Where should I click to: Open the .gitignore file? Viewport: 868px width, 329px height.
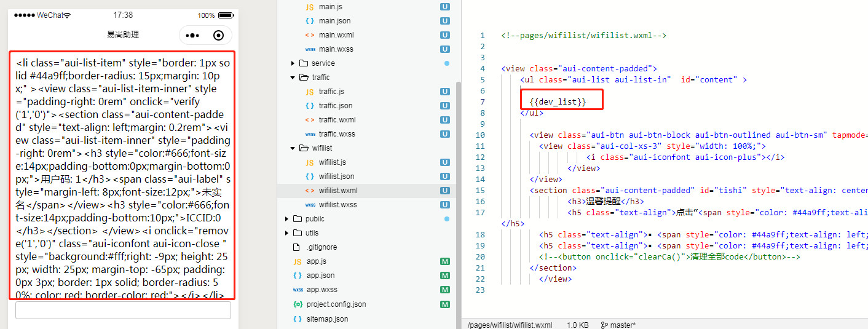point(322,247)
